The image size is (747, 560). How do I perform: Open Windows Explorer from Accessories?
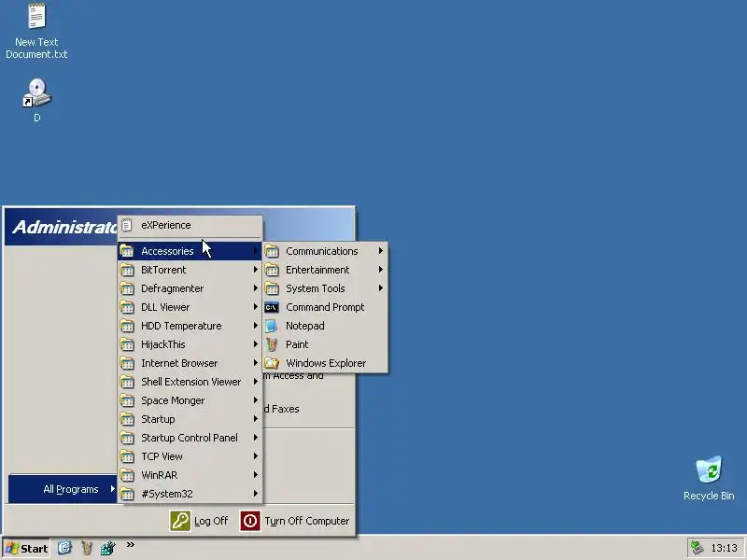click(325, 363)
